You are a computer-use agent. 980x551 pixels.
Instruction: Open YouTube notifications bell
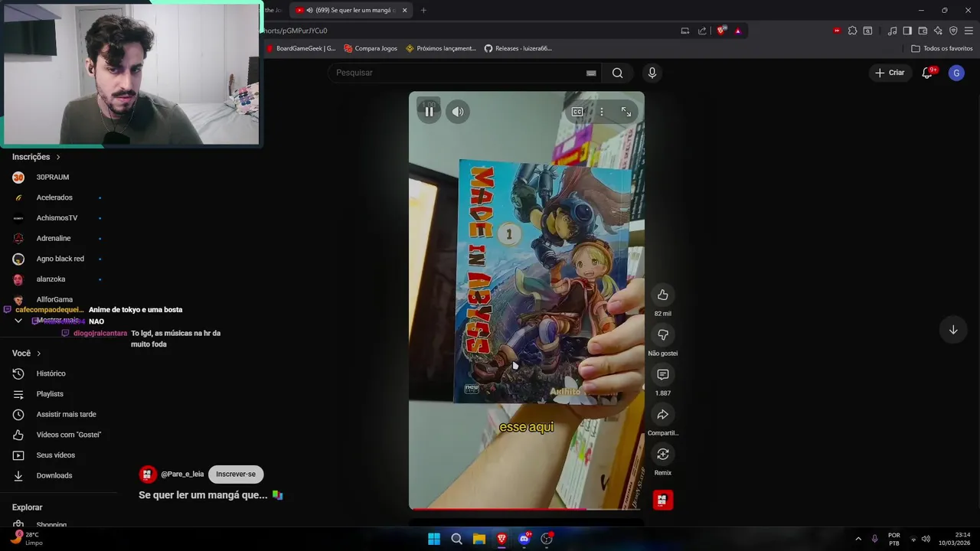pyautogui.click(x=927, y=73)
